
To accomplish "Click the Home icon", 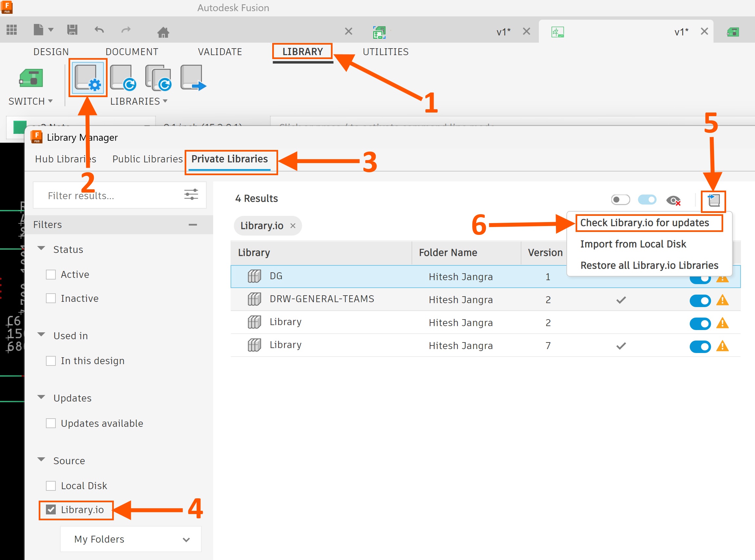I will tap(163, 32).
